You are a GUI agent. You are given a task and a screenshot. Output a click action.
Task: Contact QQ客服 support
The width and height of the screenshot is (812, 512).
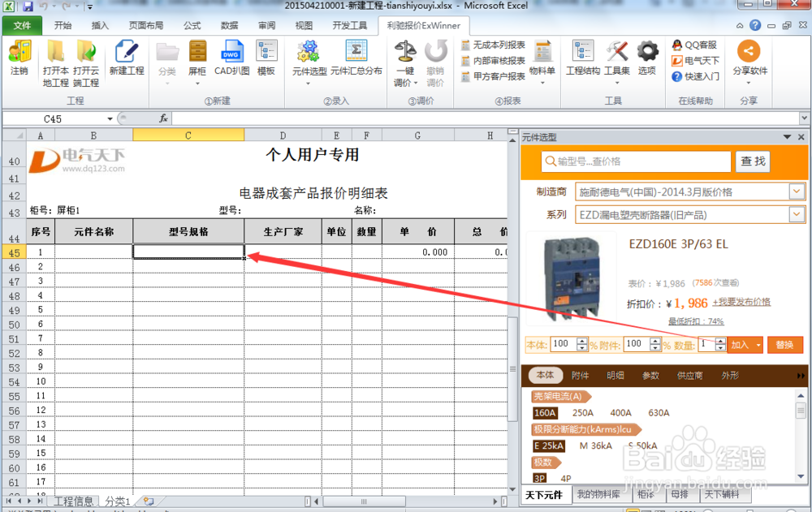pos(694,45)
